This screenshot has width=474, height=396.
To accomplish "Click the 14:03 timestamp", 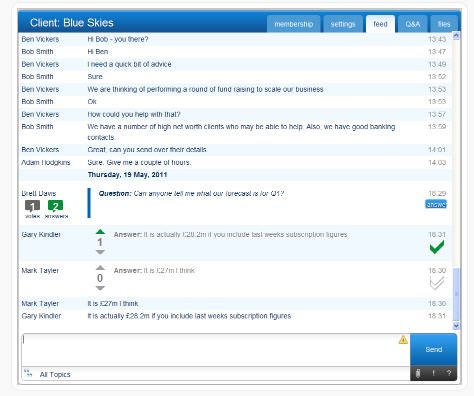I will pyautogui.click(x=437, y=163).
